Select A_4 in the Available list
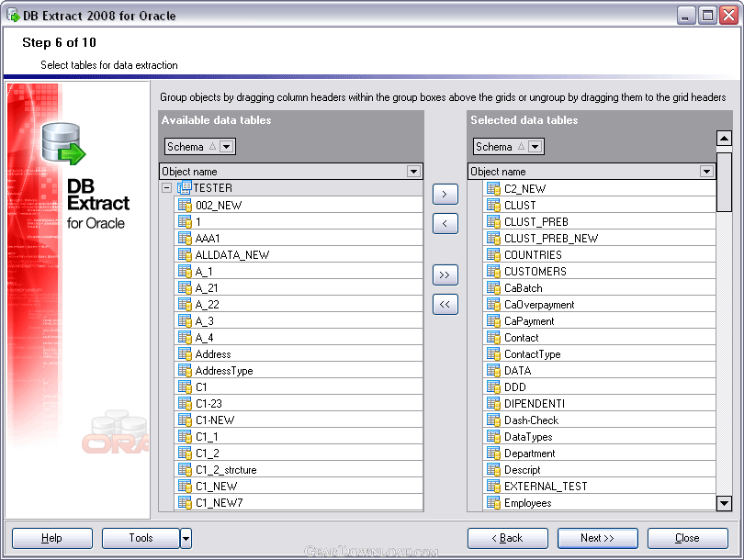This screenshot has height=560, width=744. (299, 337)
